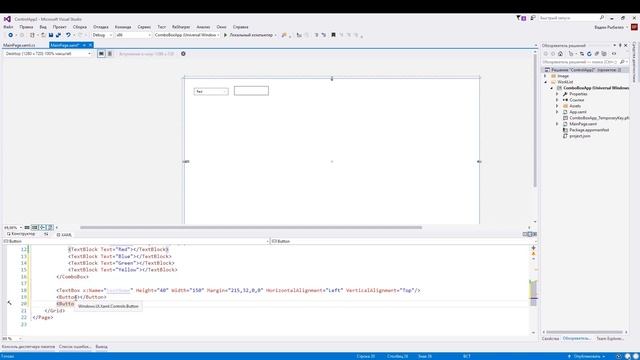Open the Сборка menu

80,27
